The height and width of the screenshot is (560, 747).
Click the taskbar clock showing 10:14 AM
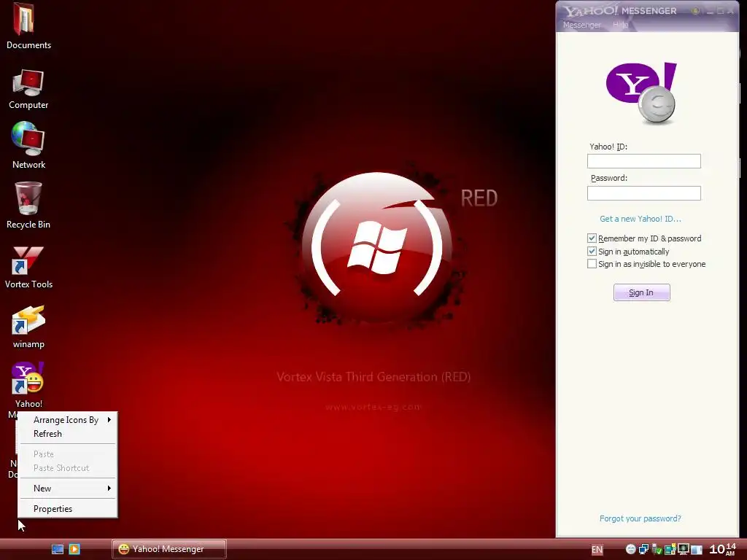[x=722, y=550]
